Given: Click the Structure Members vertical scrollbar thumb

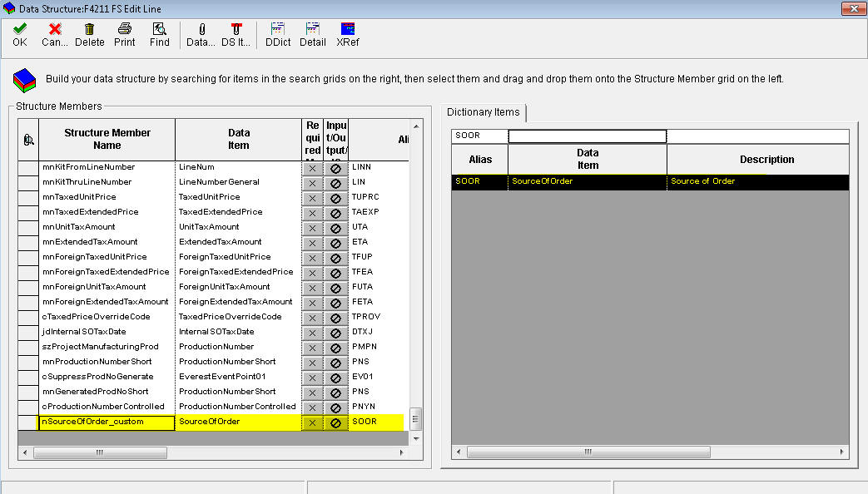Looking at the screenshot, I should (x=415, y=419).
